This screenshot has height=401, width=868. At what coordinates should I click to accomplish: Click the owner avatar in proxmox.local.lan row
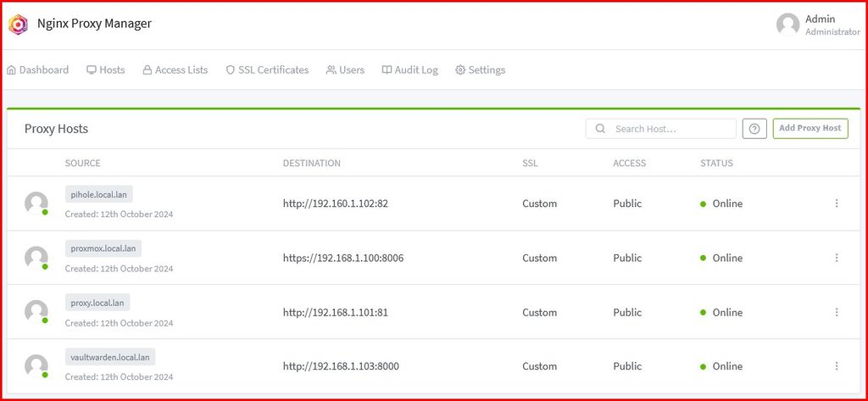click(x=36, y=258)
